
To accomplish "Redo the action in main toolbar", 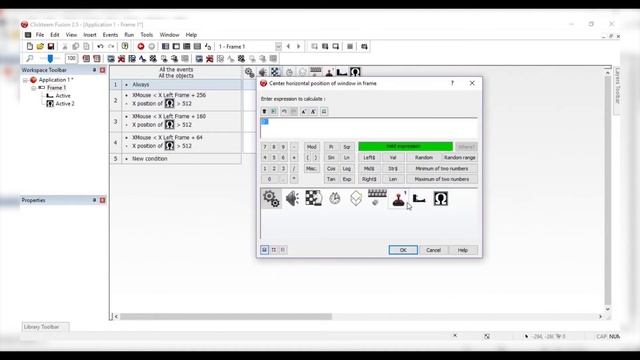I will point(111,47).
